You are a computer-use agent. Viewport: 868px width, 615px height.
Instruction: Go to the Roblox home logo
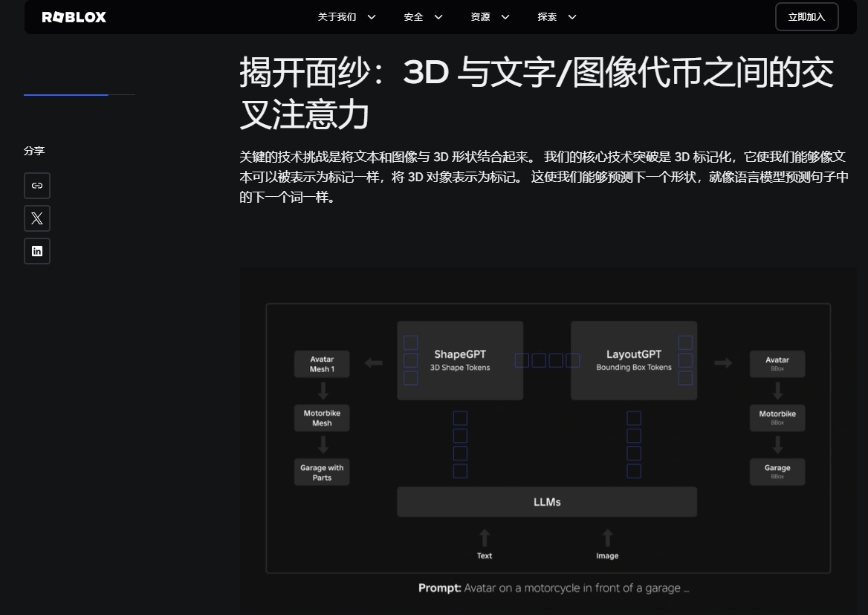(x=74, y=17)
